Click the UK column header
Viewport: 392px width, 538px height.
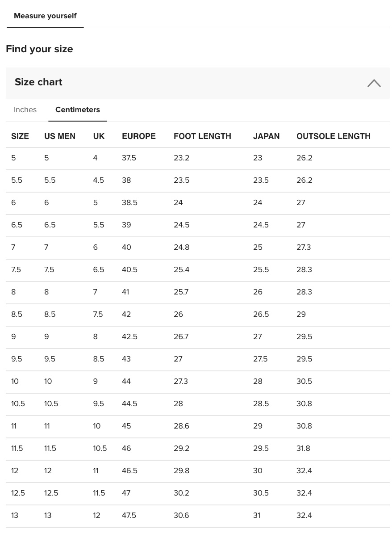point(99,136)
